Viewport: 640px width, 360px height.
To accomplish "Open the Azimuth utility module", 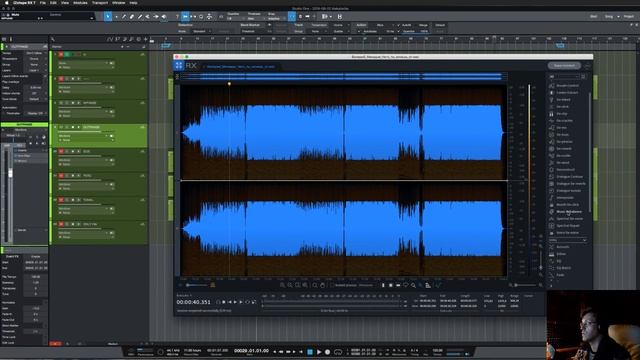I will 562,247.
